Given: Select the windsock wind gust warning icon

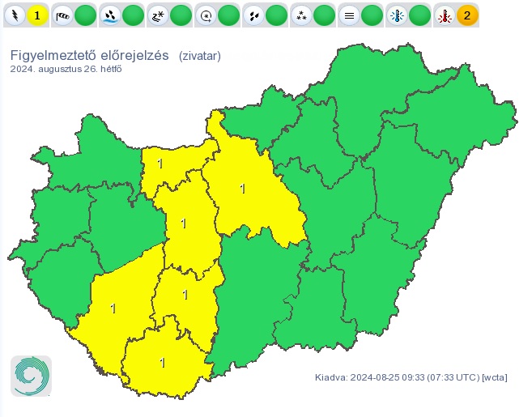Looking at the screenshot, I should tap(63, 15).
